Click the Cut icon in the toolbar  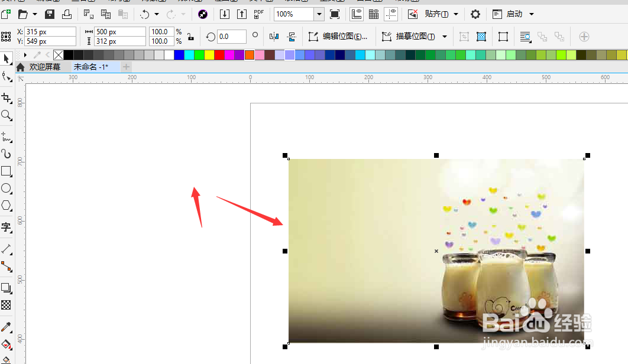(89, 14)
